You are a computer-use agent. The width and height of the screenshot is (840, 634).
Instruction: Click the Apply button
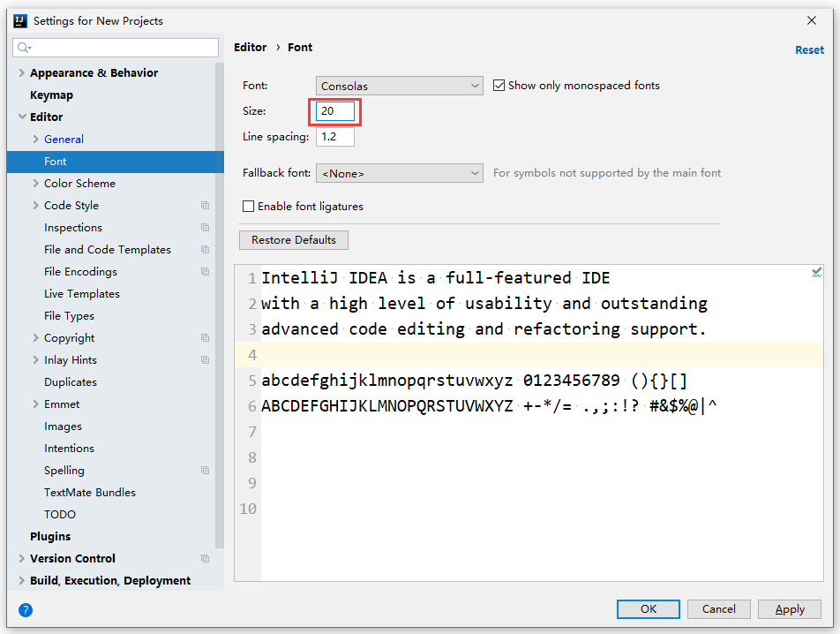click(x=789, y=608)
